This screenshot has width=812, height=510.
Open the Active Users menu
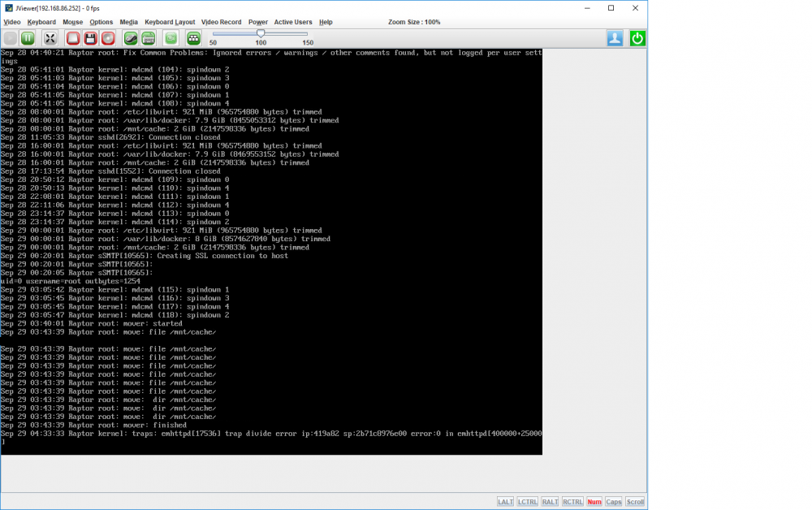coord(293,22)
